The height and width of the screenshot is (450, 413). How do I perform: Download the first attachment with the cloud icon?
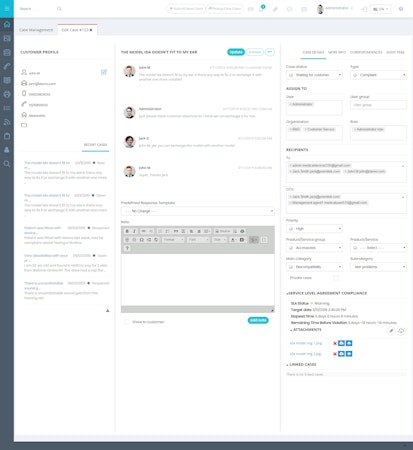tap(341, 343)
